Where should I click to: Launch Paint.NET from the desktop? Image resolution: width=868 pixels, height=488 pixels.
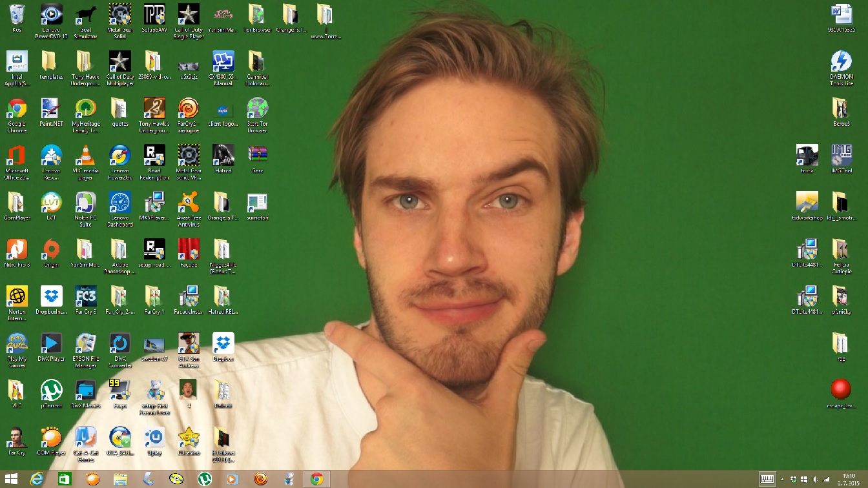tap(51, 108)
